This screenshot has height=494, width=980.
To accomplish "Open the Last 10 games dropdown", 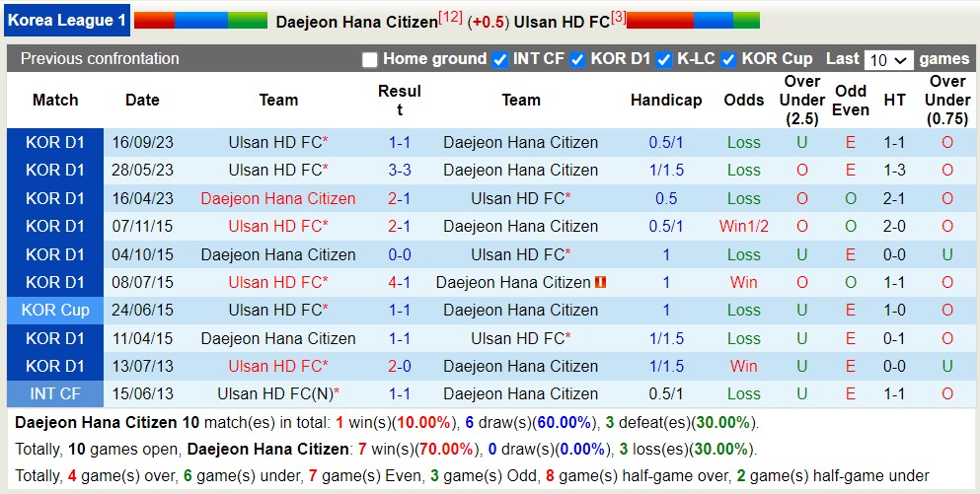I will (888, 60).
